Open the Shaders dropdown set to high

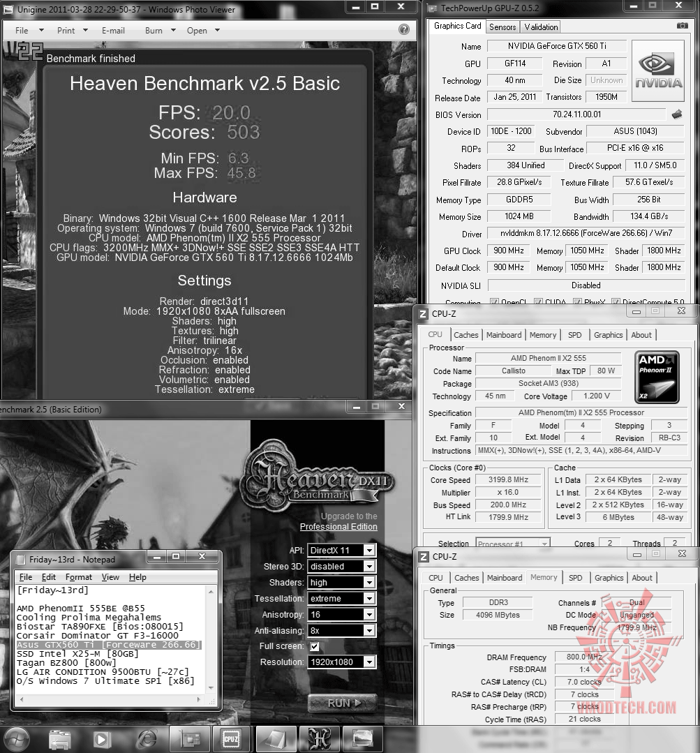click(x=341, y=582)
